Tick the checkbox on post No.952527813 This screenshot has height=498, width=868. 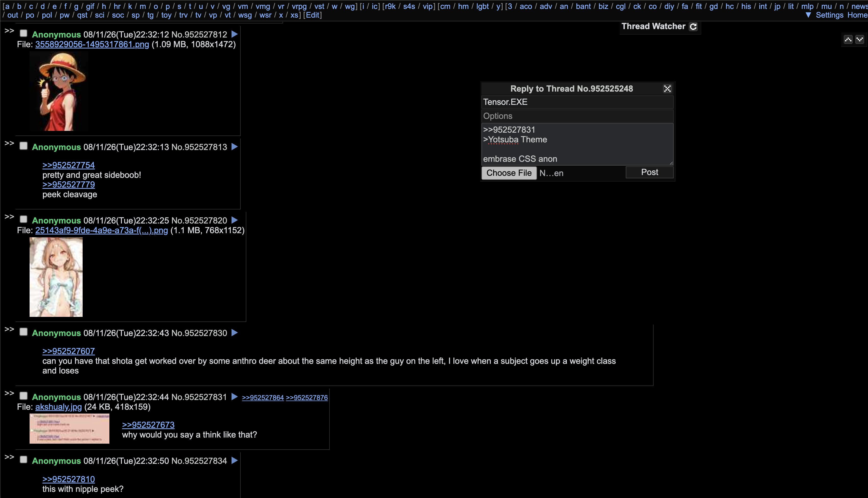pyautogui.click(x=23, y=146)
